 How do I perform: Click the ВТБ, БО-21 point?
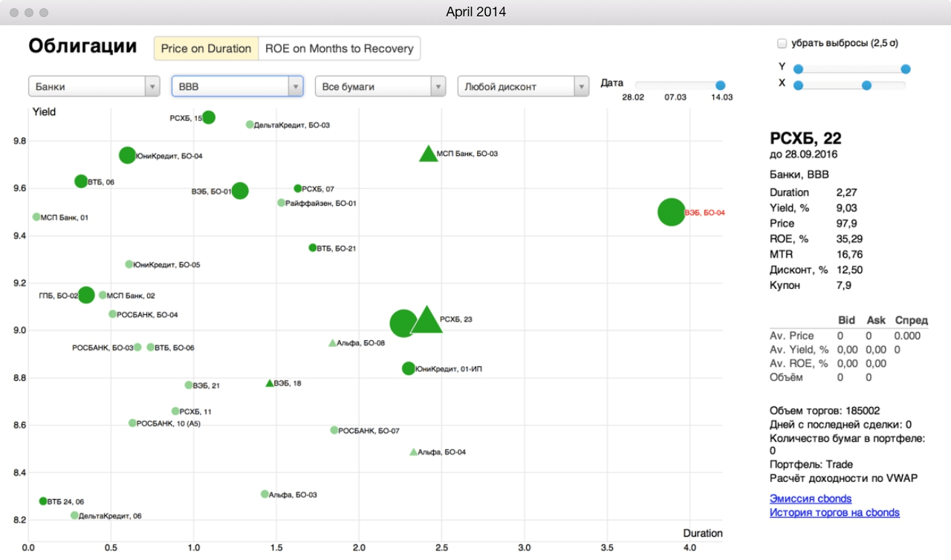pyautogui.click(x=313, y=248)
